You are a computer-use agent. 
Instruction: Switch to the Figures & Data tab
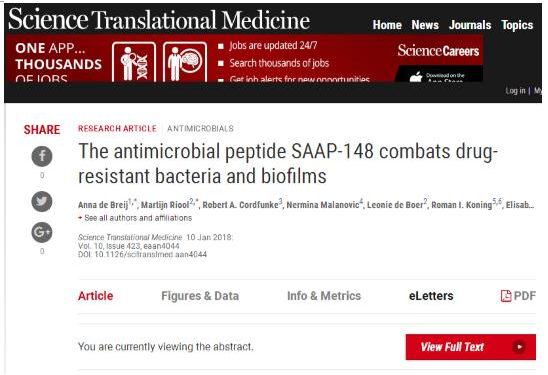200,296
